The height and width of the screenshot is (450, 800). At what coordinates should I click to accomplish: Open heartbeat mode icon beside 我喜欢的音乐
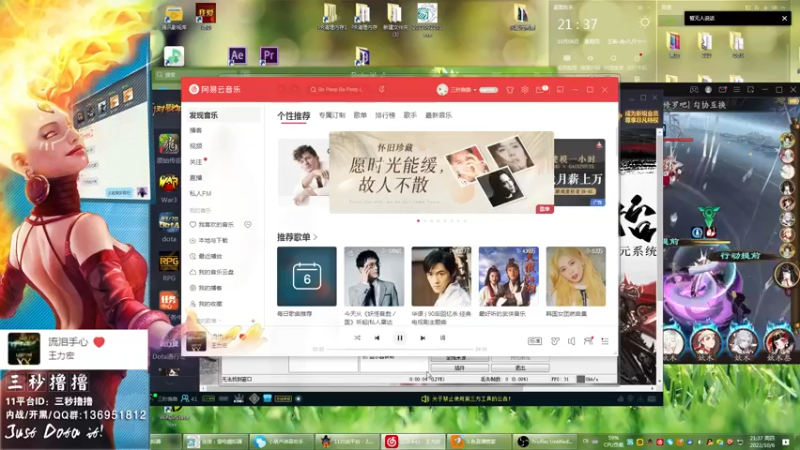pyautogui.click(x=248, y=224)
